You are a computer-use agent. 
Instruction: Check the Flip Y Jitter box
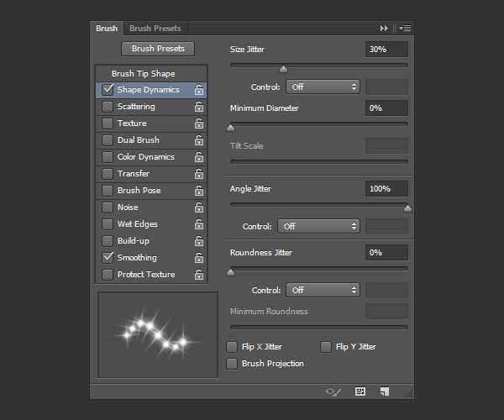coord(326,347)
